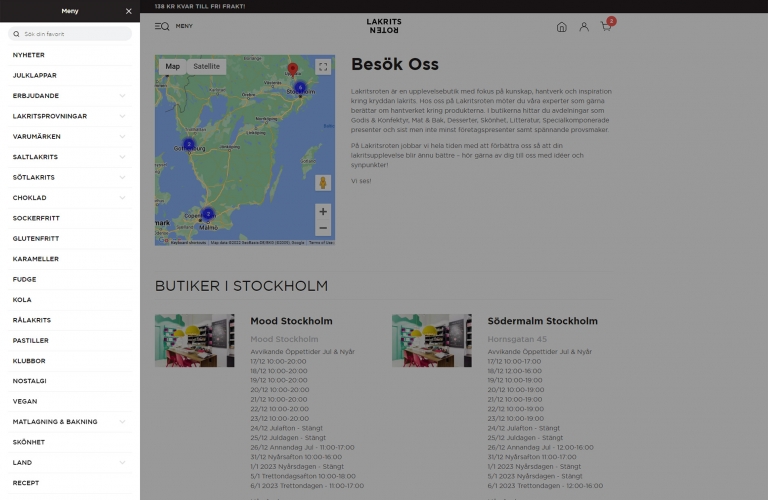Screen dimensions: 768x500
Task: Click the red map pin near Uppsala
Action: click(x=292, y=69)
